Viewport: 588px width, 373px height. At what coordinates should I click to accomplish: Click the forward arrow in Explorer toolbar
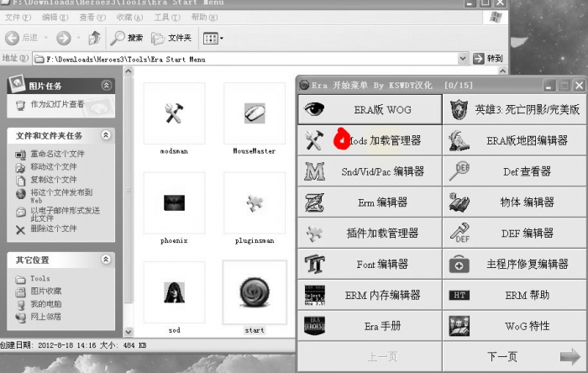63,38
